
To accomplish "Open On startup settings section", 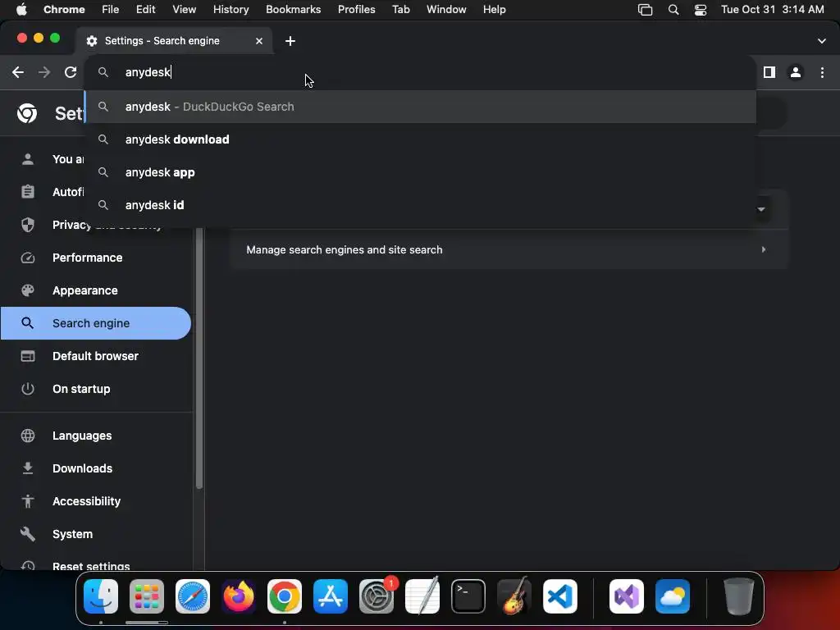I will pyautogui.click(x=96, y=389).
